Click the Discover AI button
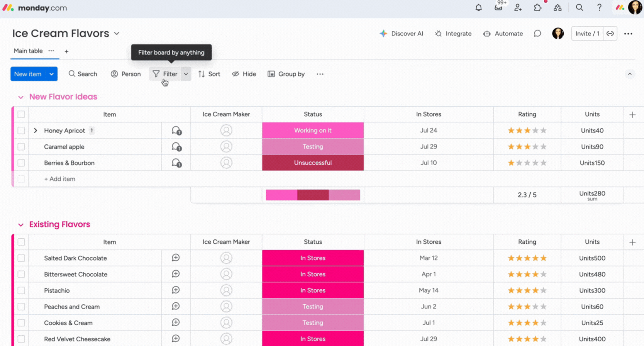The image size is (644, 346). click(402, 34)
